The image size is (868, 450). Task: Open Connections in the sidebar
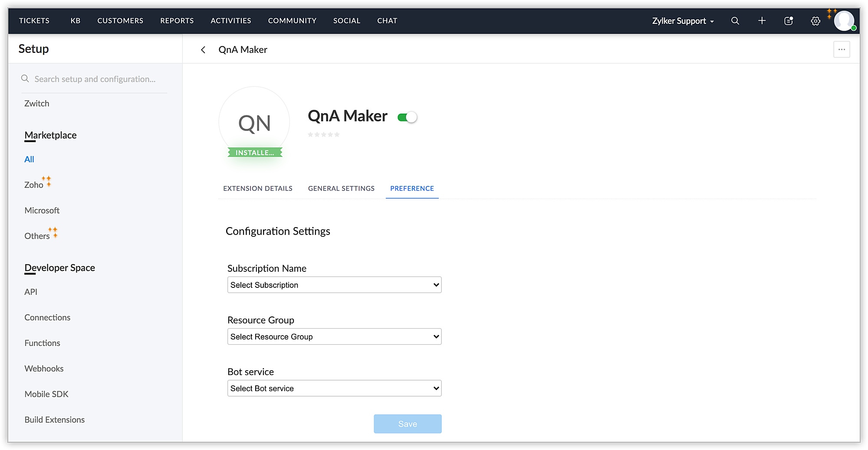[x=47, y=318]
